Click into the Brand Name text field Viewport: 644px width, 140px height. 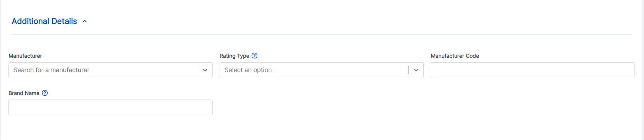pos(110,108)
